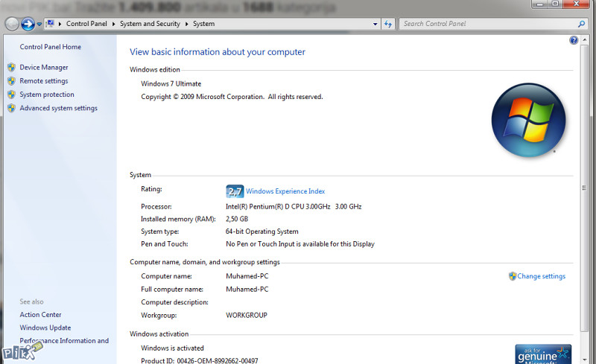
Task: Click the vertical scrollbar thumb
Action: click(585, 188)
